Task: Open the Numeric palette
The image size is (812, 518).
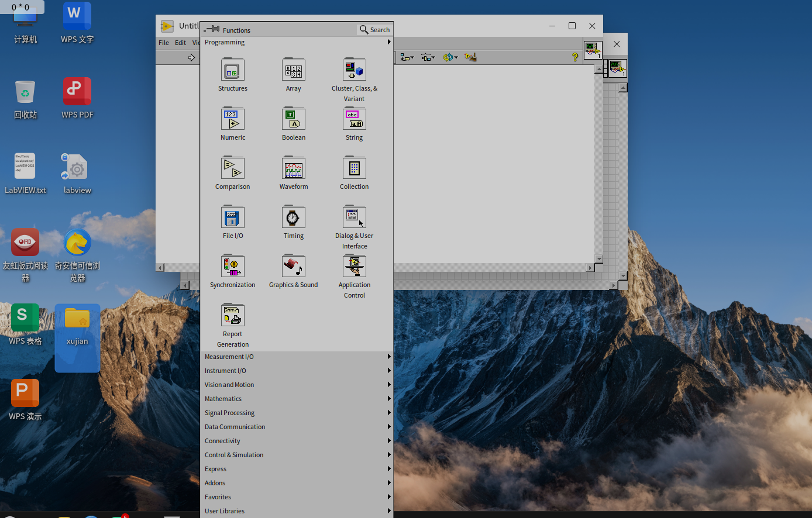Action: point(233,119)
